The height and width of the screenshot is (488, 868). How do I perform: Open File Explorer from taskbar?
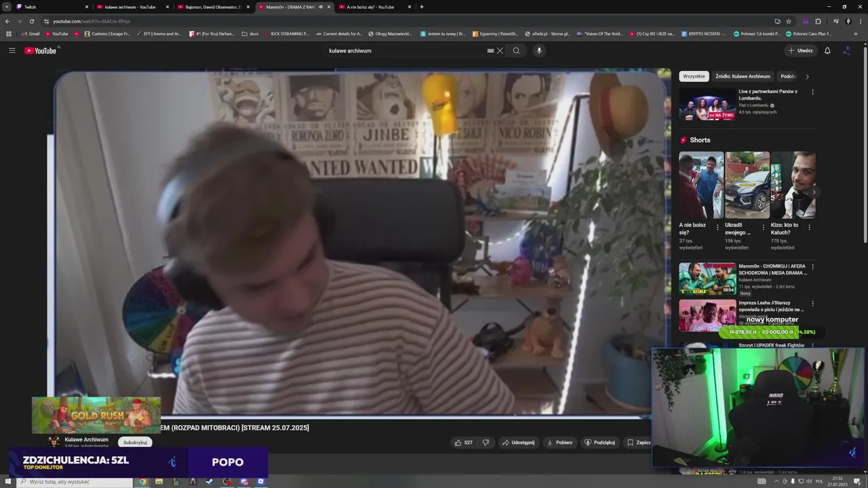pos(159,481)
